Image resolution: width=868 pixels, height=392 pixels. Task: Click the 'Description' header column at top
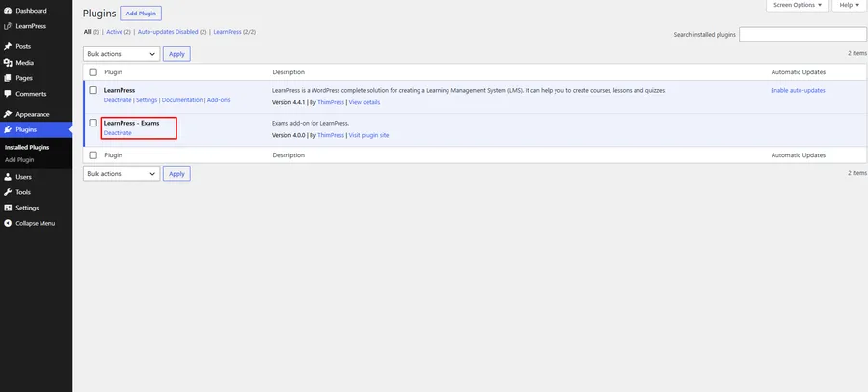pyautogui.click(x=288, y=72)
